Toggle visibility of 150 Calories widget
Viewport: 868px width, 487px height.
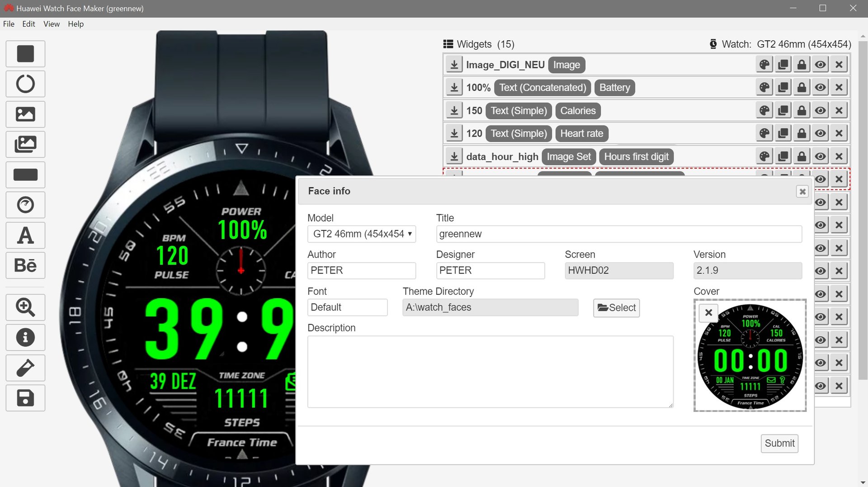tap(820, 110)
